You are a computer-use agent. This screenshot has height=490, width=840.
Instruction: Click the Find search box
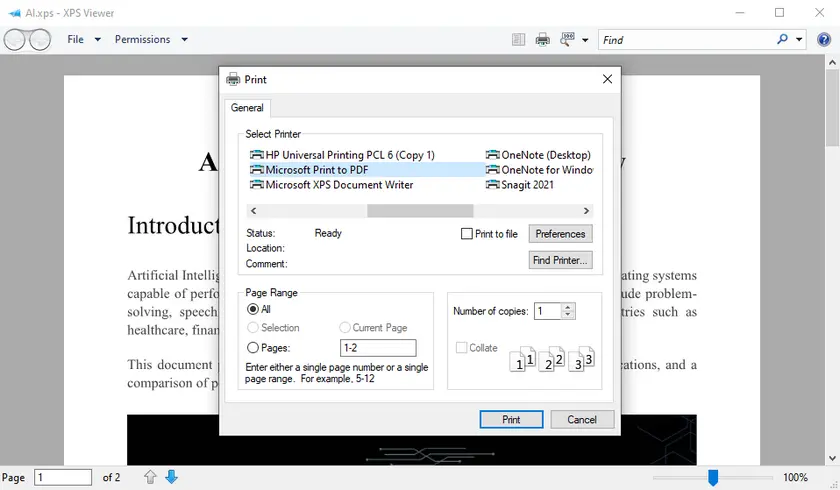[686, 40]
